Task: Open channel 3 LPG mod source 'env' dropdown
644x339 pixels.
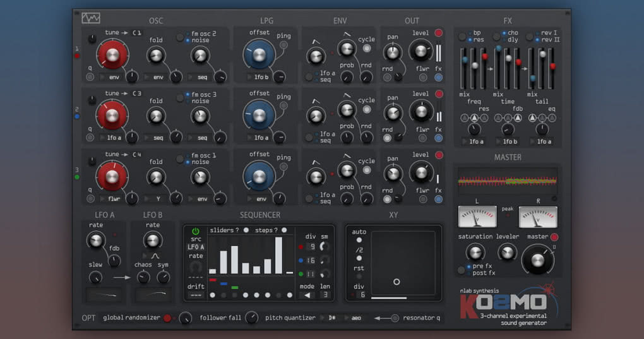Action: point(258,199)
